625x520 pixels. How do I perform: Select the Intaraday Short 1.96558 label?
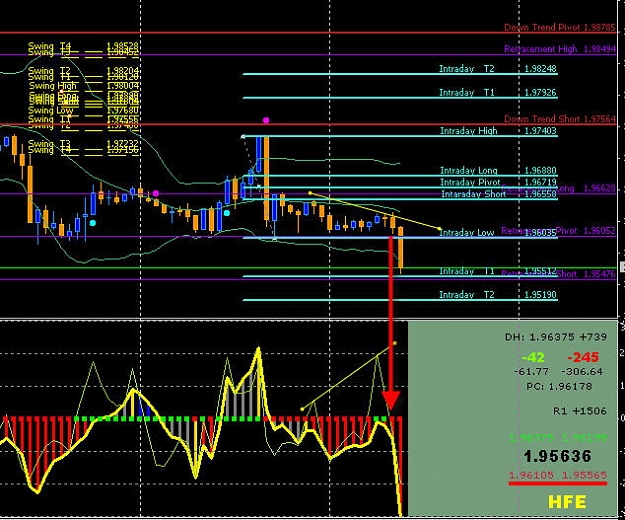[499, 194]
